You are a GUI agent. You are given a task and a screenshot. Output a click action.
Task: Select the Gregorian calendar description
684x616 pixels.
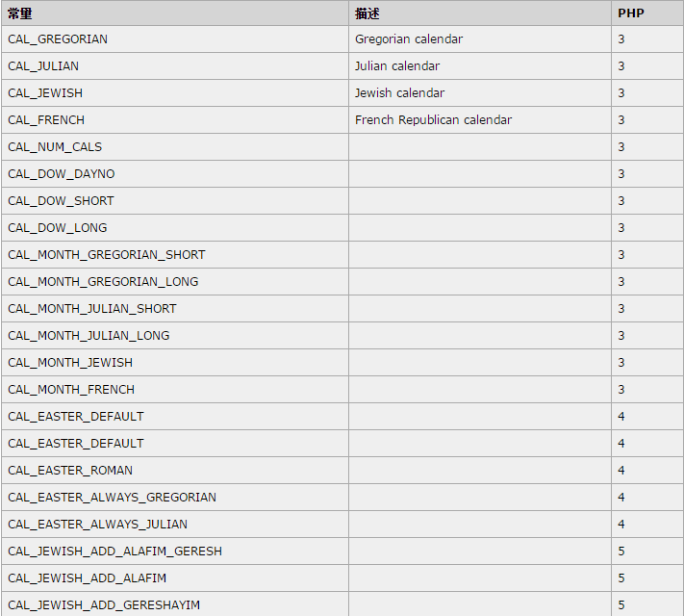[409, 39]
